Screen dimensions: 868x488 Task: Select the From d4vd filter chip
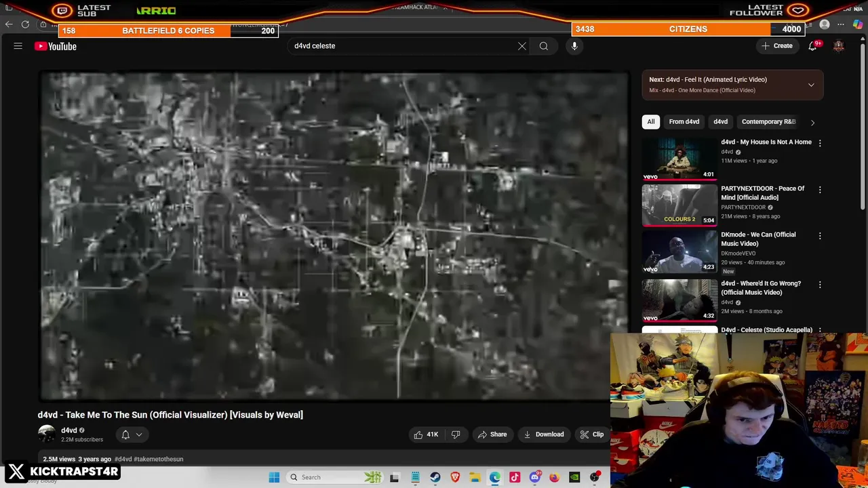coord(684,122)
